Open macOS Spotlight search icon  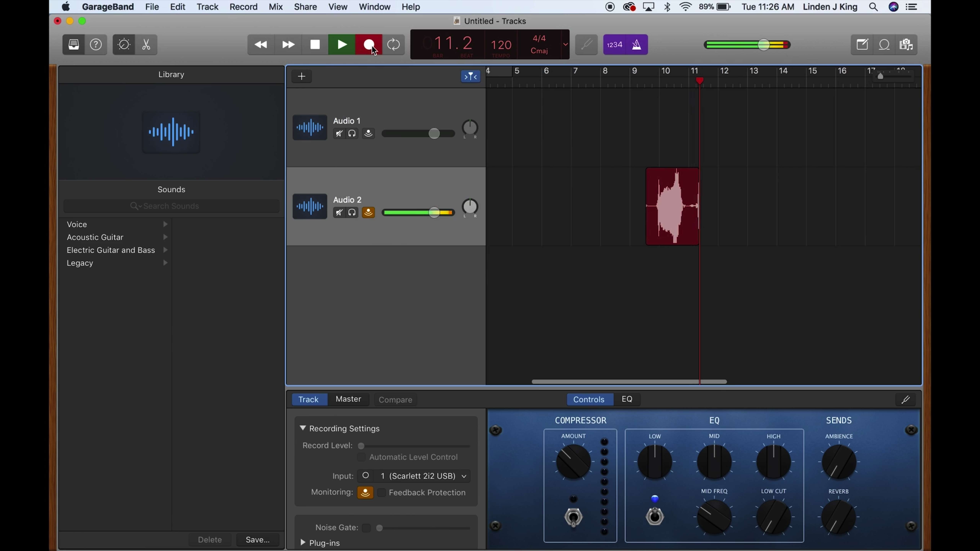coord(873,7)
